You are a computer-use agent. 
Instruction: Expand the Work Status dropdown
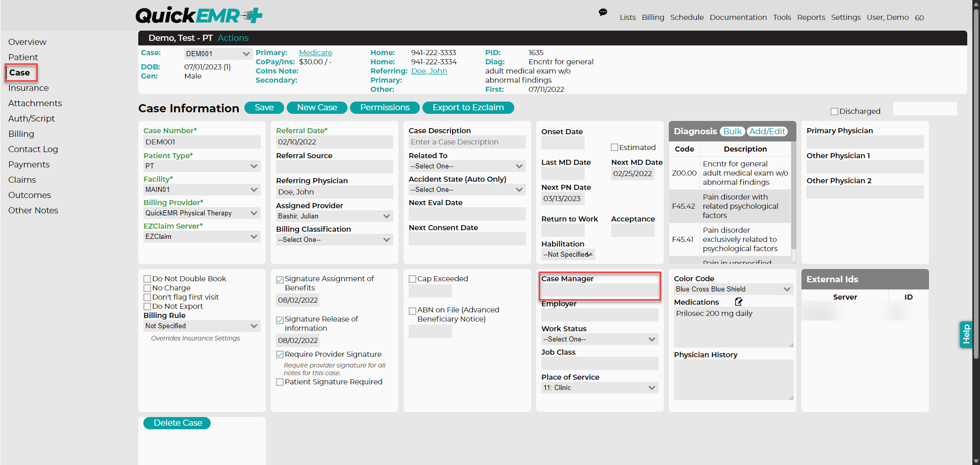coord(600,339)
